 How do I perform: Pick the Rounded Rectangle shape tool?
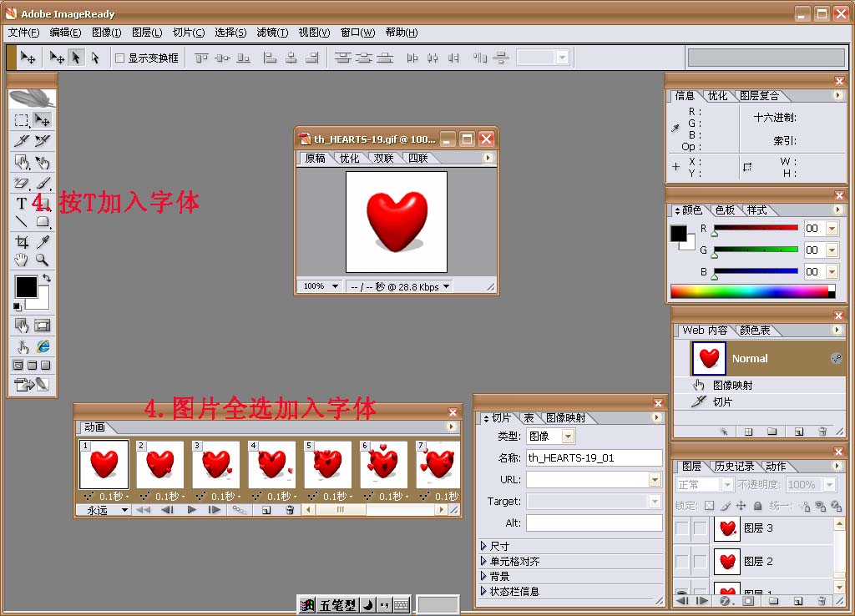click(x=43, y=221)
